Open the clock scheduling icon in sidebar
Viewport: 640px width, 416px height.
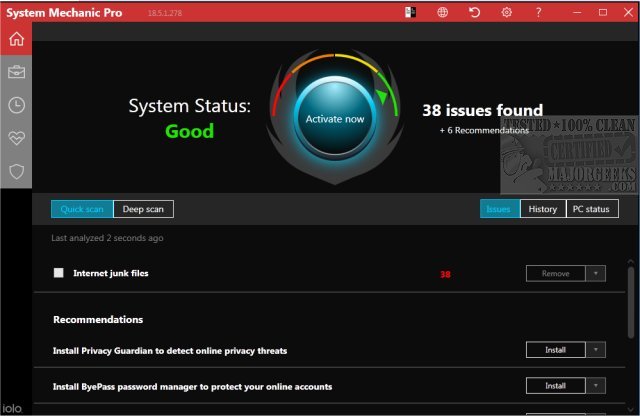tap(16, 105)
